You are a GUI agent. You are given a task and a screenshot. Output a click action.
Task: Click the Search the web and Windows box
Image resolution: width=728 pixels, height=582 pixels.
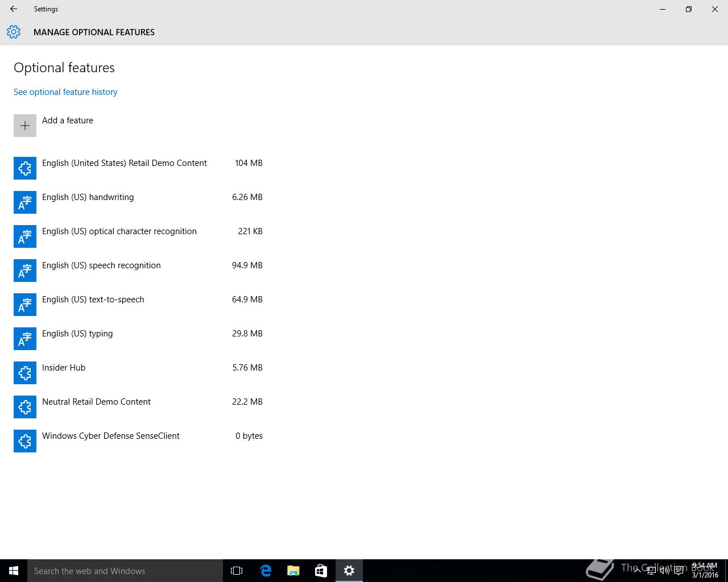pos(125,571)
